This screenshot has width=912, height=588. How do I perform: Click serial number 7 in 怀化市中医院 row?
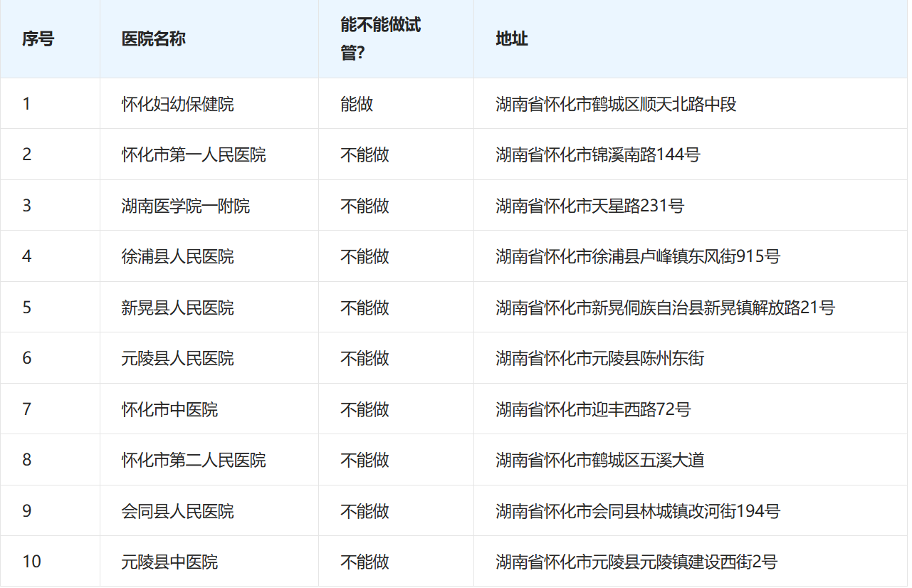click(x=27, y=409)
